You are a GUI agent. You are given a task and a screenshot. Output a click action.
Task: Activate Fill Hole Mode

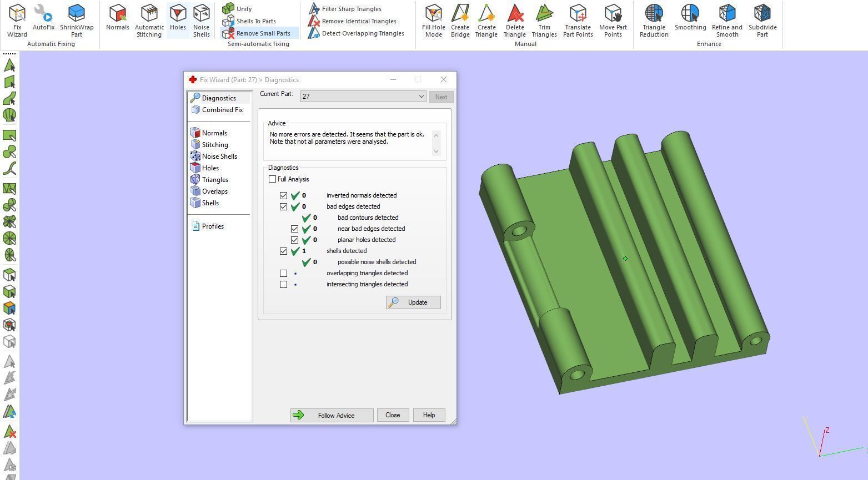(434, 21)
